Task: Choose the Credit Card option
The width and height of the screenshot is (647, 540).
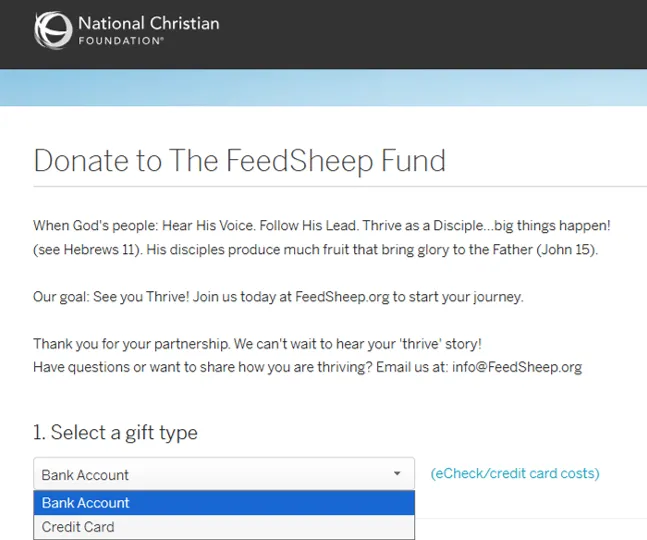Action: [78, 527]
